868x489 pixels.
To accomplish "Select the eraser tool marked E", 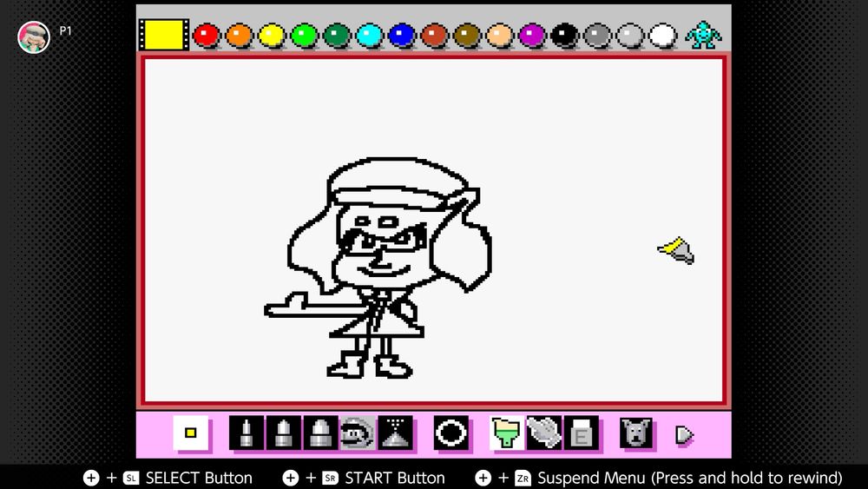I will pyautogui.click(x=582, y=433).
